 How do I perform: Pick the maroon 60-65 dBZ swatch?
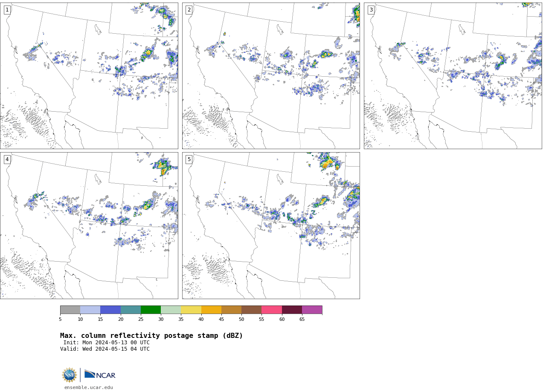click(x=292, y=310)
